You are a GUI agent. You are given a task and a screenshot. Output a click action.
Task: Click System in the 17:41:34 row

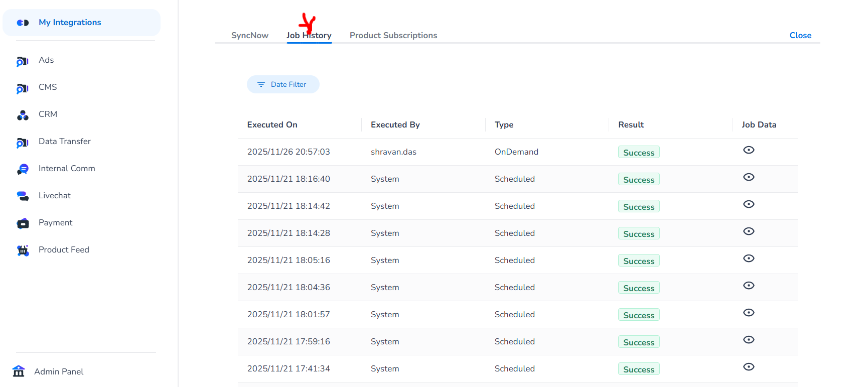pos(385,369)
